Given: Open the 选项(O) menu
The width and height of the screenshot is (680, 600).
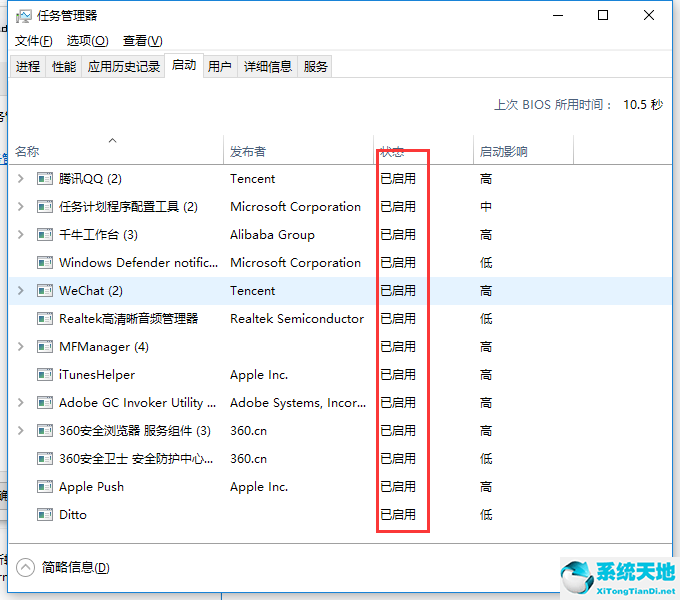Looking at the screenshot, I should tap(88, 41).
